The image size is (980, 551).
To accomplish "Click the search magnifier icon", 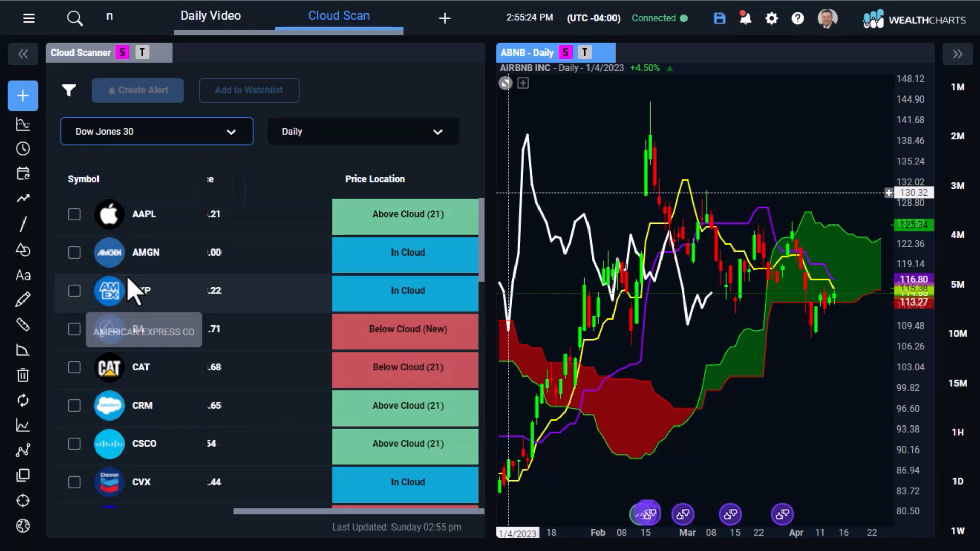I will 75,18.
